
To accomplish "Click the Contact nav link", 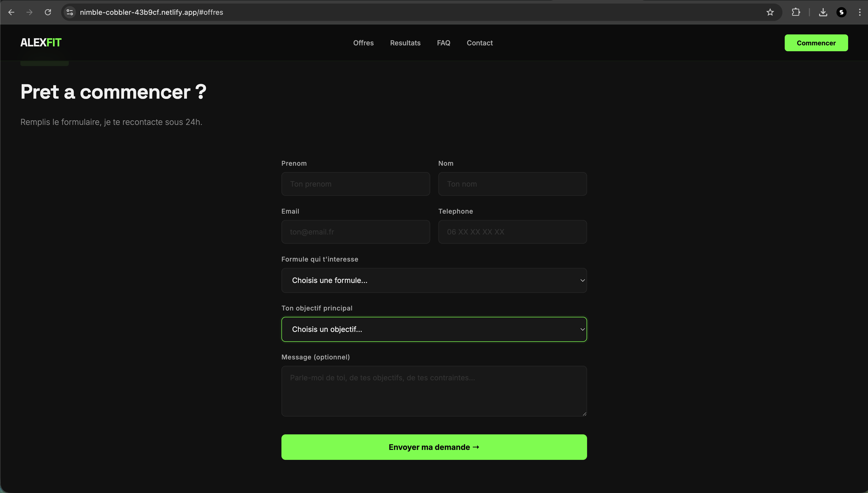I will pyautogui.click(x=479, y=43).
